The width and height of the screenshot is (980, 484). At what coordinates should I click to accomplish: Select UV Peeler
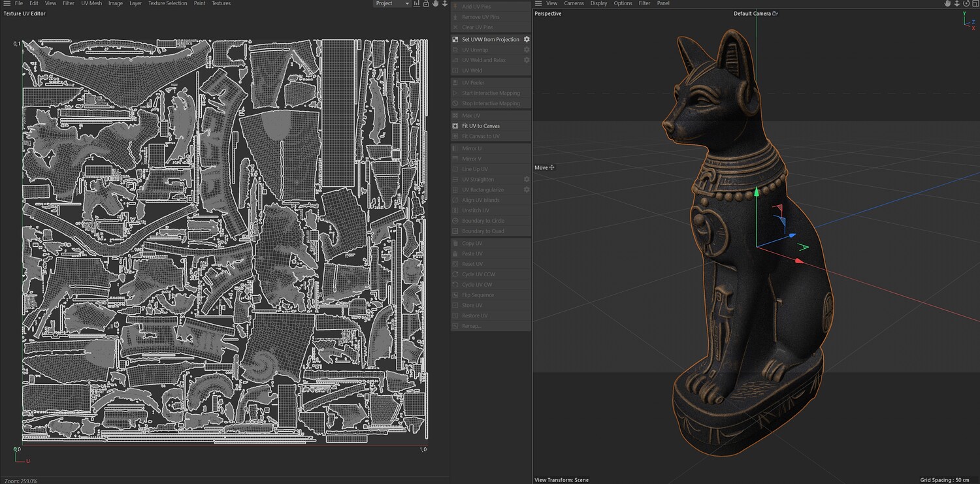pos(473,83)
